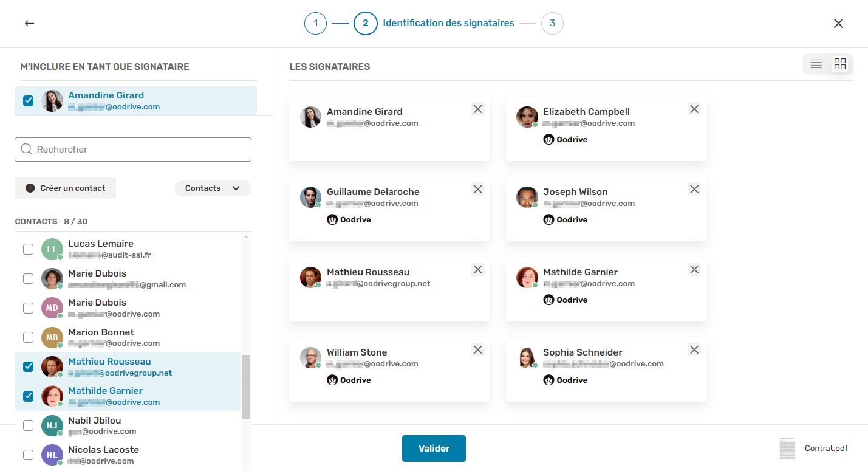Uncheck Mathieu Rousseau in contacts list
The height and width of the screenshot is (471, 868).
click(x=28, y=366)
